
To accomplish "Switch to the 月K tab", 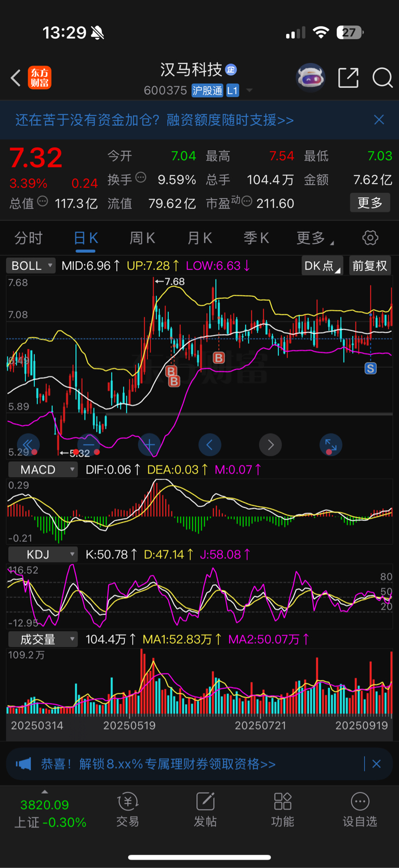I will point(199,238).
